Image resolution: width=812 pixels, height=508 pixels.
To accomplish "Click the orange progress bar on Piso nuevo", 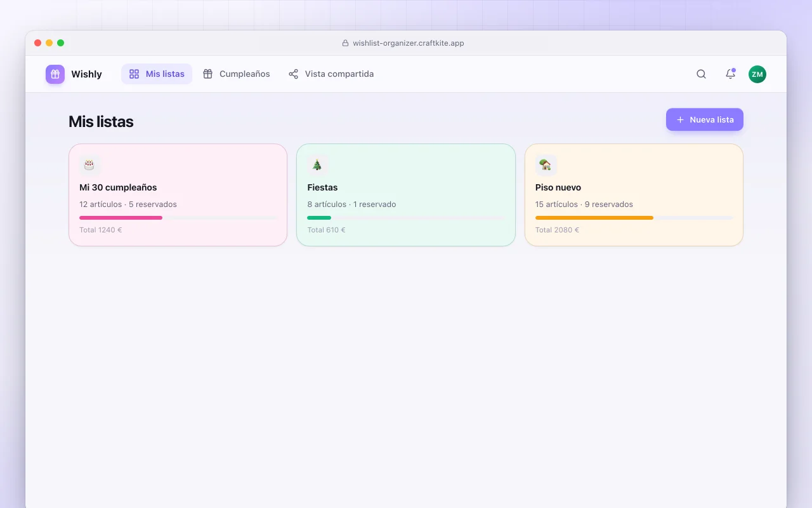I will coord(634,218).
